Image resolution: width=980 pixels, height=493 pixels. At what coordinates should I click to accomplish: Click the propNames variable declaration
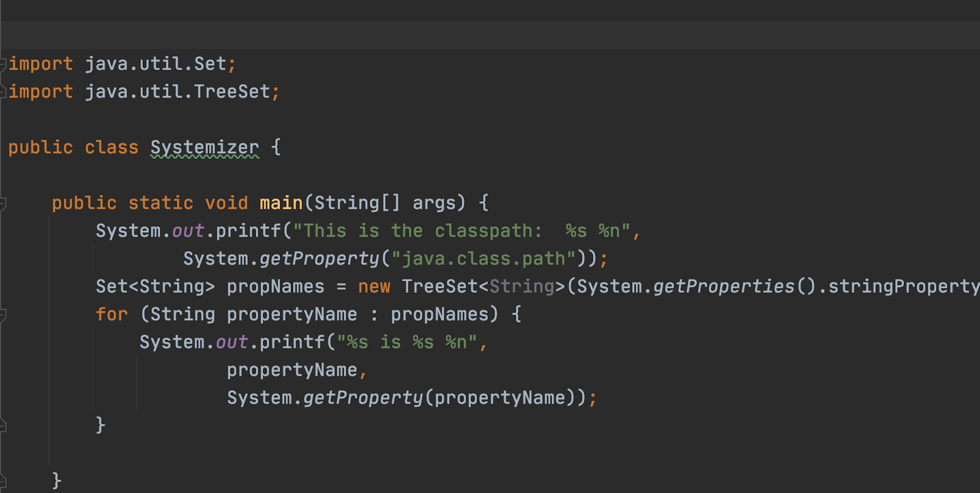(275, 287)
